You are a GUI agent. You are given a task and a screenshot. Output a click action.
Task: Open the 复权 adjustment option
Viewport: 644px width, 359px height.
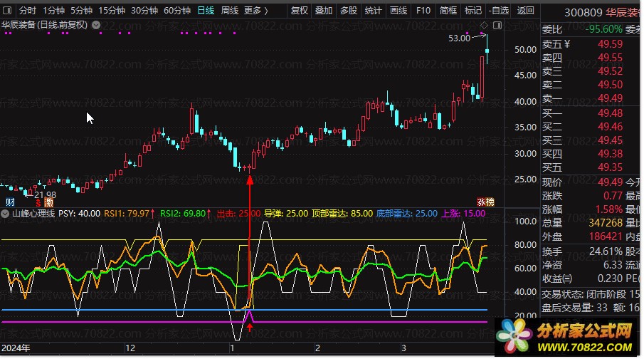point(300,10)
